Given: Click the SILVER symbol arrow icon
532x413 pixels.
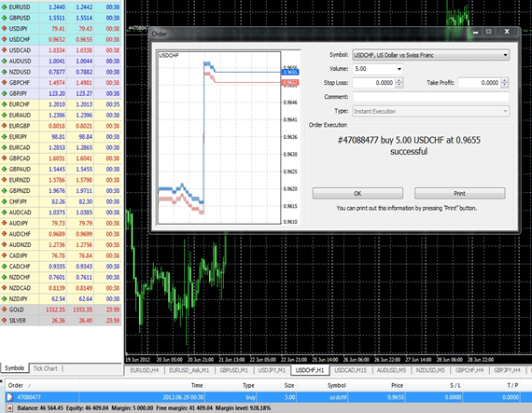Looking at the screenshot, I should [x=4, y=320].
